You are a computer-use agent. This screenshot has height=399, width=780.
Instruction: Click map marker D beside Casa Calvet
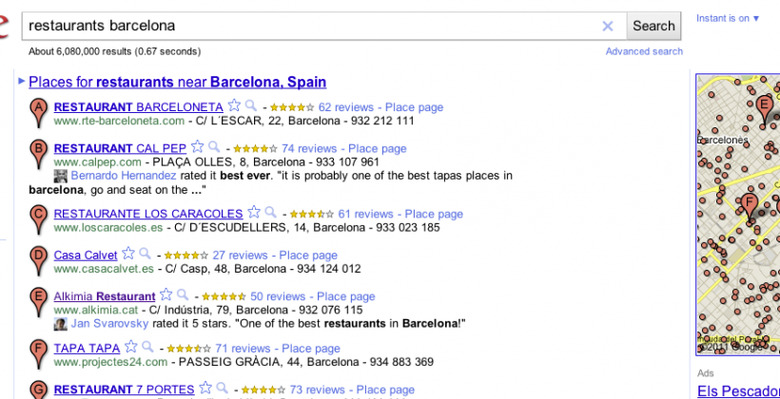(39, 261)
